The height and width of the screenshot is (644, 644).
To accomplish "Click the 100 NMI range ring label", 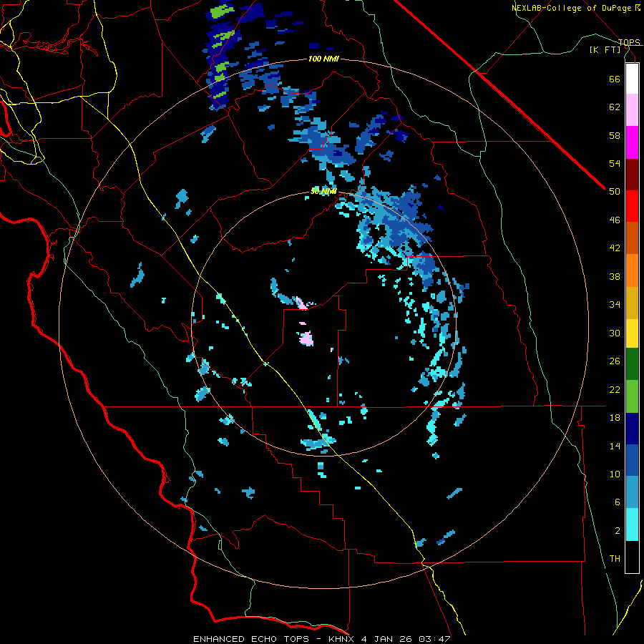I will 323,59.
